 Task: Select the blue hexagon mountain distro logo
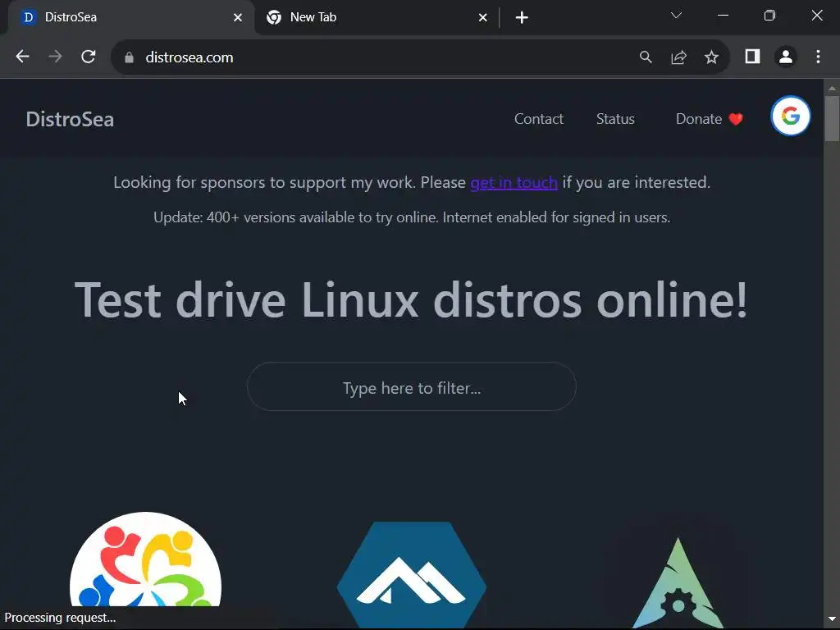tap(412, 575)
